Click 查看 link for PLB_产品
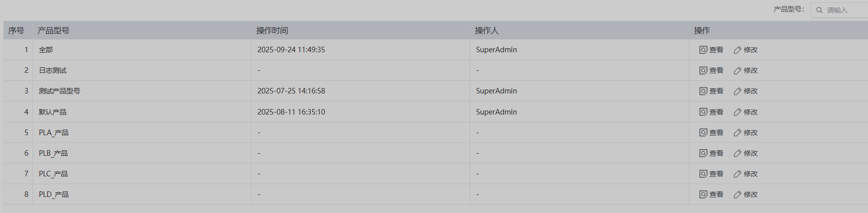 pos(716,153)
